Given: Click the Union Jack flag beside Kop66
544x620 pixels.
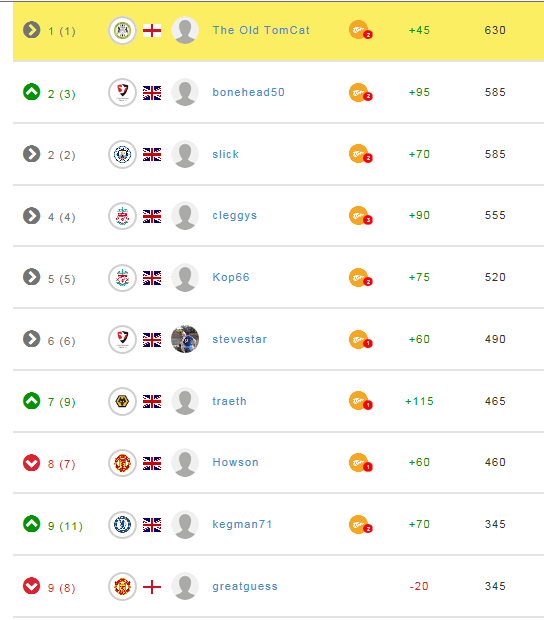Looking at the screenshot, I should click(x=152, y=278).
